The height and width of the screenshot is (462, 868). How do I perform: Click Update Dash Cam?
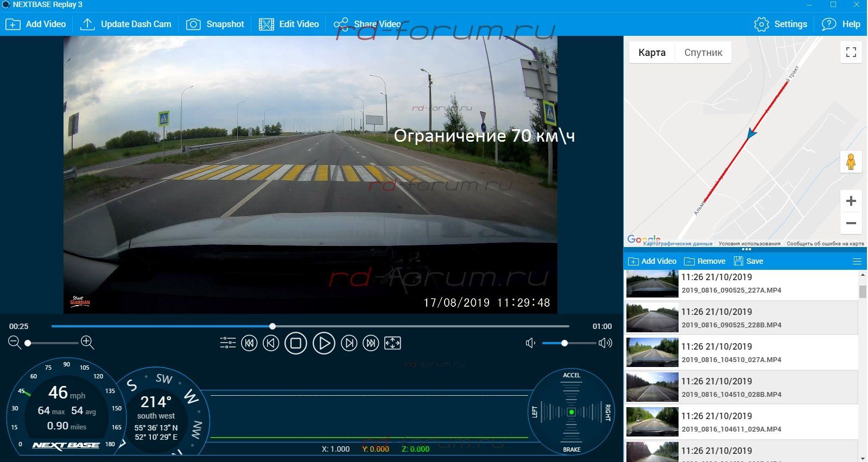tap(125, 24)
